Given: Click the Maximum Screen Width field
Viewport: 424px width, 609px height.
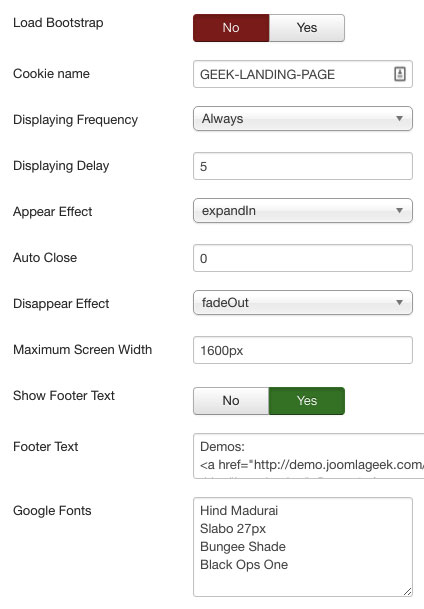Looking at the screenshot, I should pos(303,350).
